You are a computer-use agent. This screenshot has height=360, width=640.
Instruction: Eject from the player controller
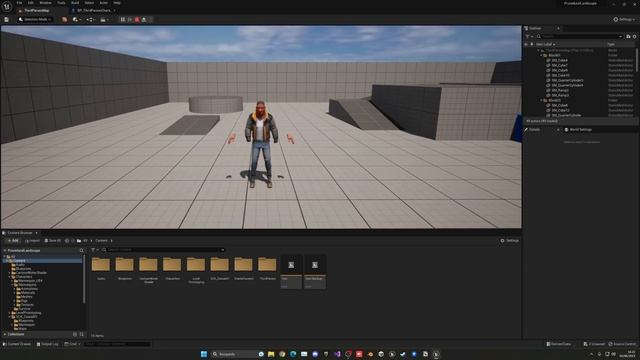click(144, 19)
